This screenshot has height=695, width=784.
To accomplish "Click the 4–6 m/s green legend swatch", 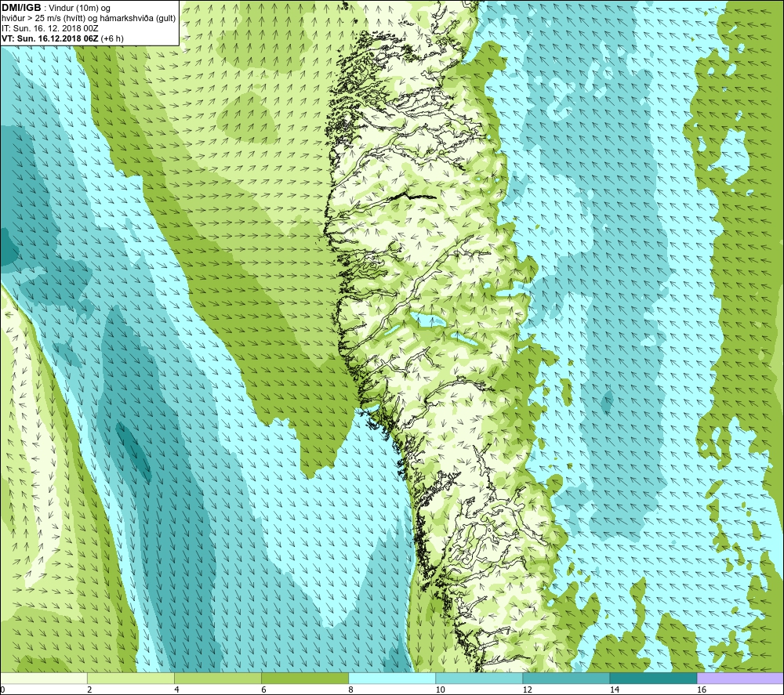I will (x=217, y=678).
